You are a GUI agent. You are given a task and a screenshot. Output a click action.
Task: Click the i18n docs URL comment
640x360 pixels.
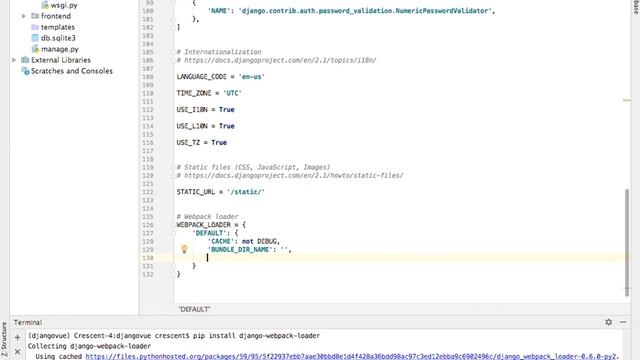pos(276,60)
